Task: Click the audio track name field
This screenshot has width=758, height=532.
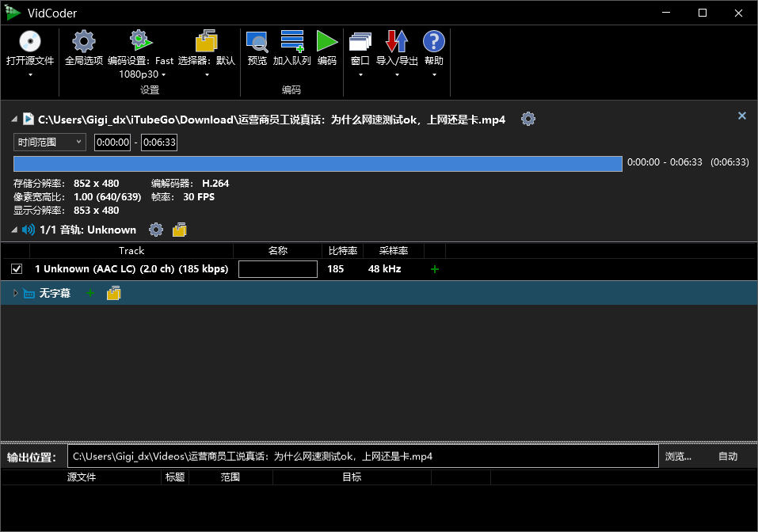Action: point(278,269)
